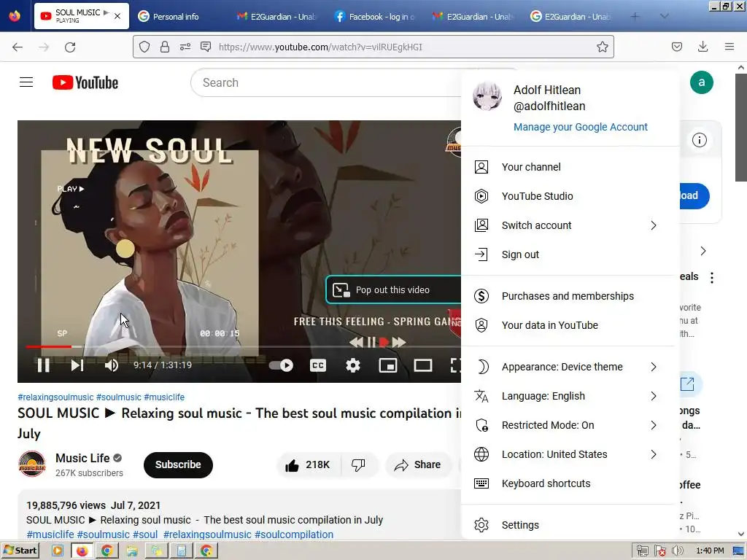The height and width of the screenshot is (560, 747).
Task: Bookmark this page with the star icon
Action: click(602, 47)
